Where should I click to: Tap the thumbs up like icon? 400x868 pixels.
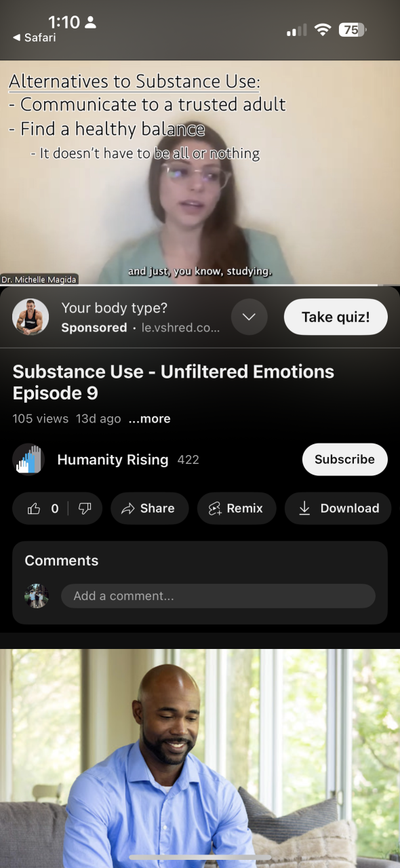click(x=34, y=509)
